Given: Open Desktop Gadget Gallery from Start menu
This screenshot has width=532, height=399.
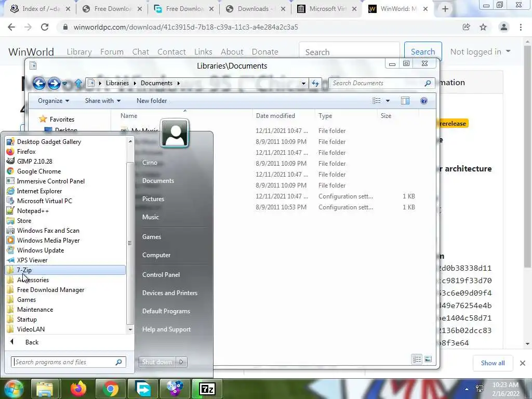Looking at the screenshot, I should click(x=49, y=142).
